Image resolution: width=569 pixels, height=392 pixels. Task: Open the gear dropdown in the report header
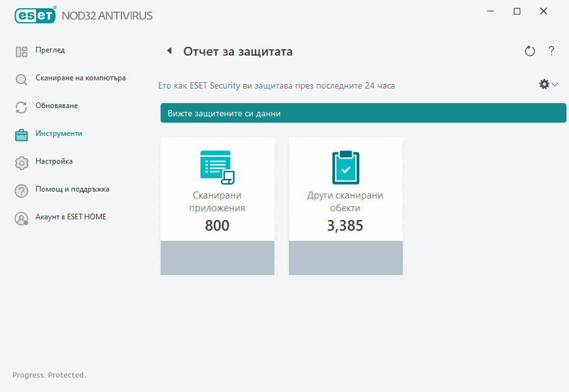point(544,83)
